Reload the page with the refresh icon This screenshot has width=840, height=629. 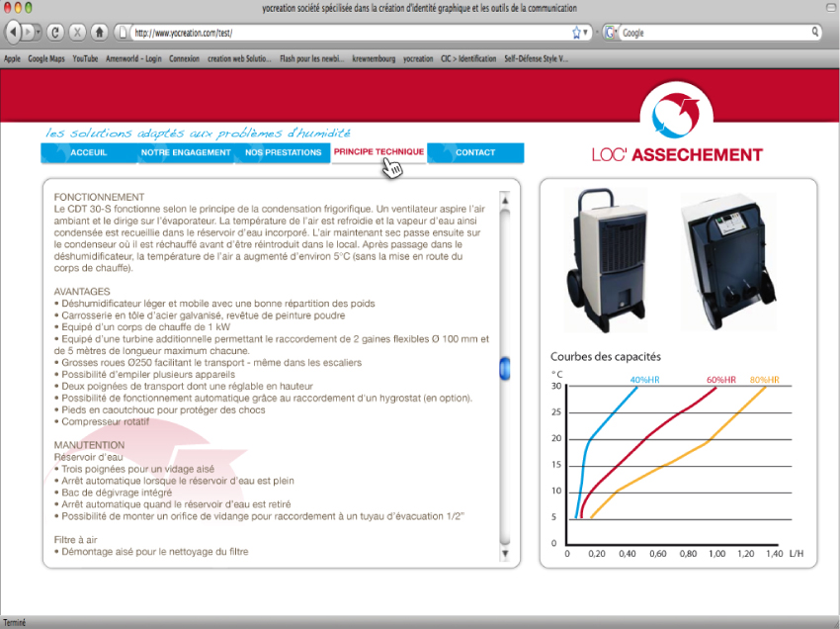[x=55, y=33]
